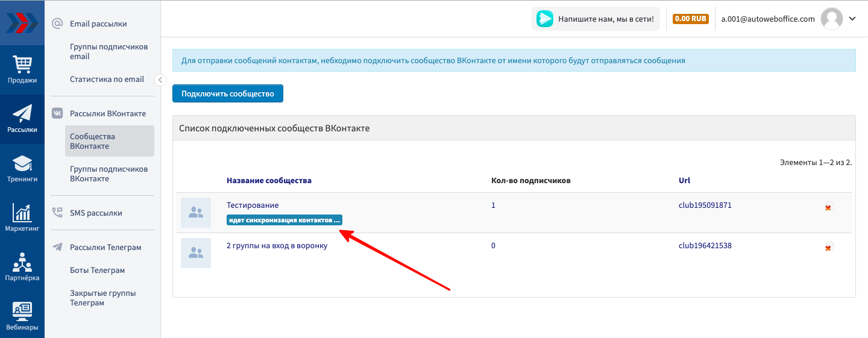Delete the Тестирование community
The image size is (868, 338).
828,207
